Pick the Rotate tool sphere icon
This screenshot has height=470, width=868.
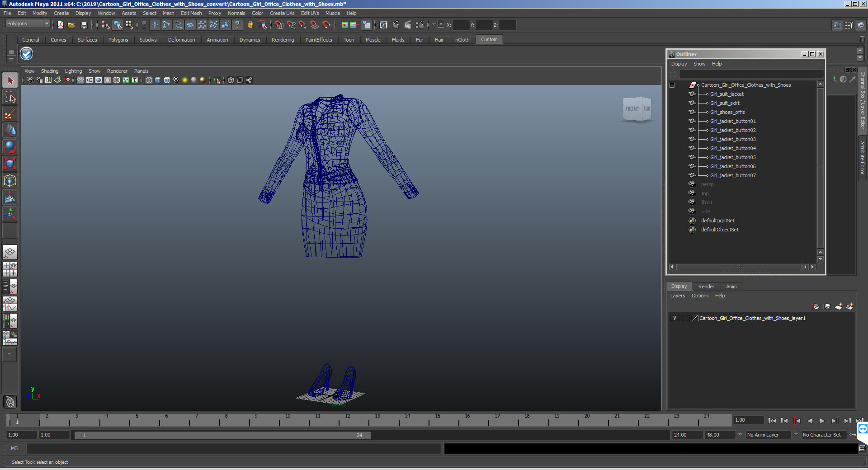10,146
